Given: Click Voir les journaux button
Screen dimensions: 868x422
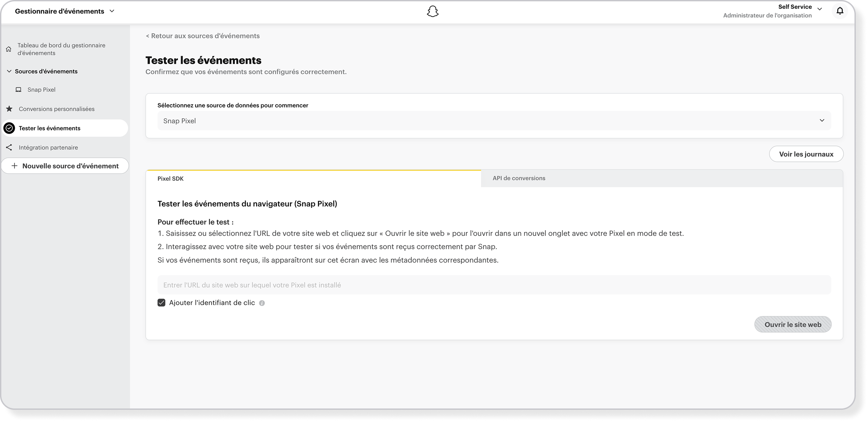Looking at the screenshot, I should [806, 154].
